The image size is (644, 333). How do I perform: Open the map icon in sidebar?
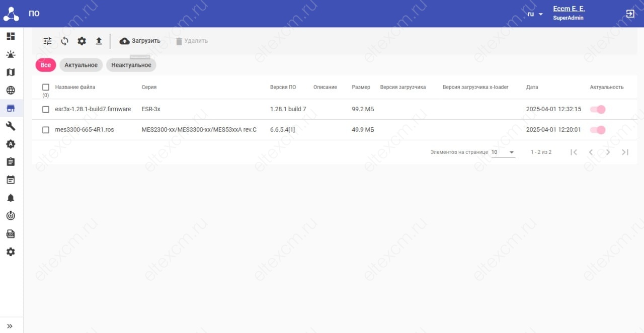click(11, 72)
